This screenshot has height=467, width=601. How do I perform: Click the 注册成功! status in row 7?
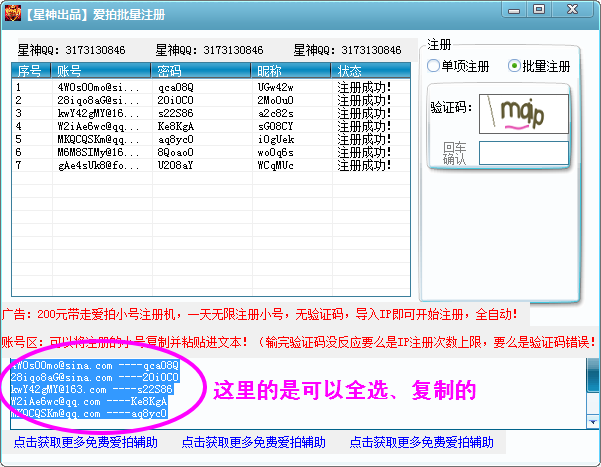click(x=364, y=166)
